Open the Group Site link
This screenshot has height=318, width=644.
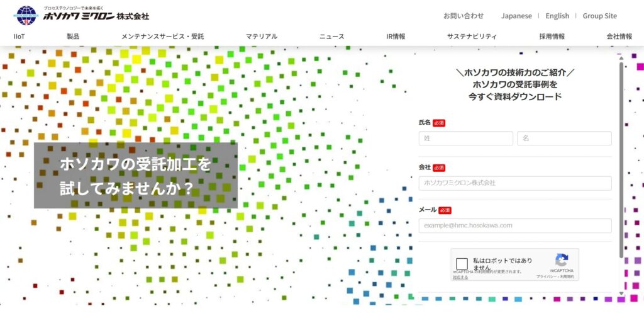click(x=599, y=16)
